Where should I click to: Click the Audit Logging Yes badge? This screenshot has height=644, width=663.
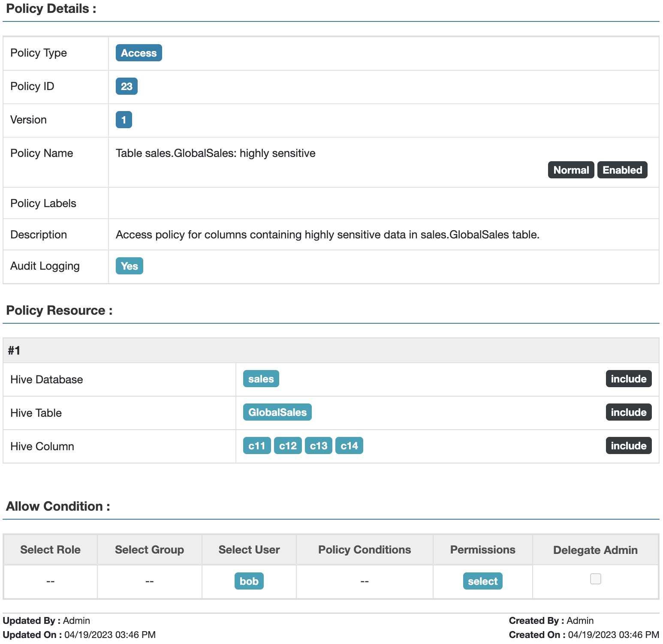[x=129, y=266]
